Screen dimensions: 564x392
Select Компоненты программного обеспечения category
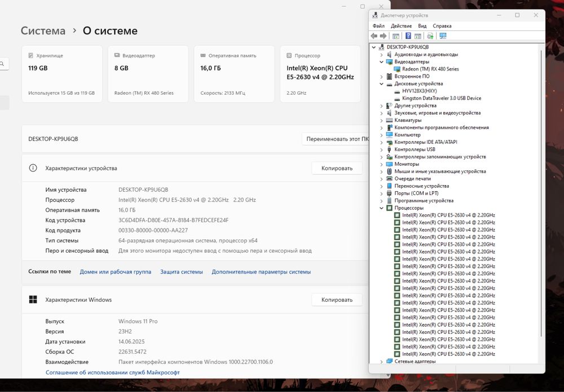[442, 127]
